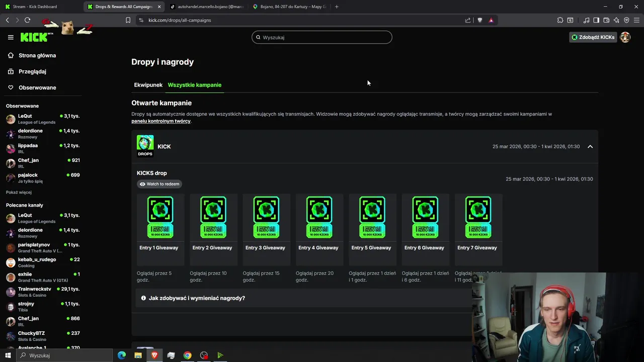Image resolution: width=644 pixels, height=362 pixels.
Task: Open the panelu kontrolnym twórcy link
Action: click(161, 121)
